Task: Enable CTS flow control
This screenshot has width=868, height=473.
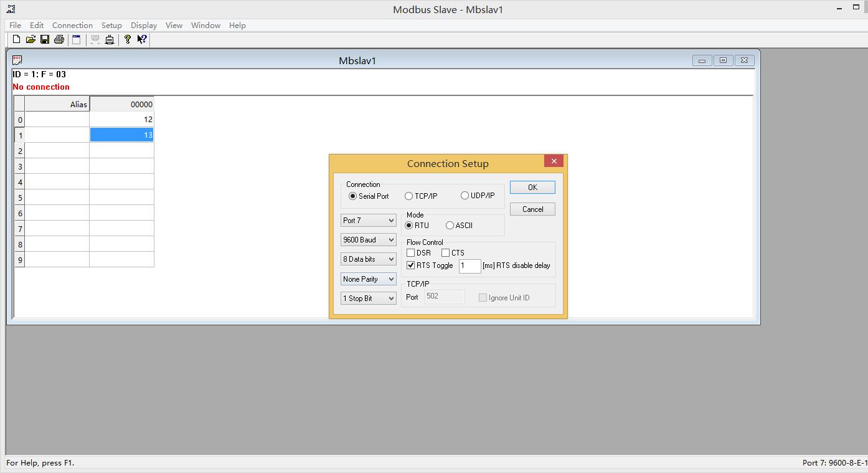Action: point(453,252)
